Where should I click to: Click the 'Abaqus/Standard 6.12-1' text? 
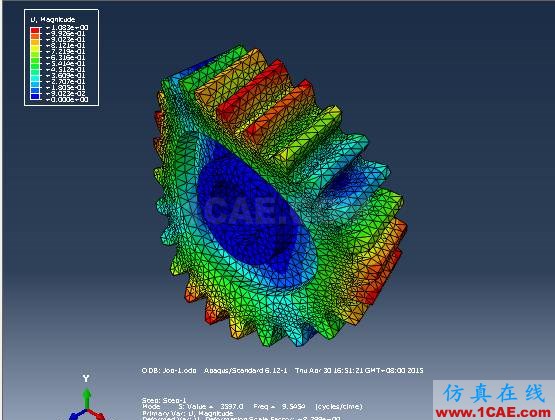click(246, 370)
